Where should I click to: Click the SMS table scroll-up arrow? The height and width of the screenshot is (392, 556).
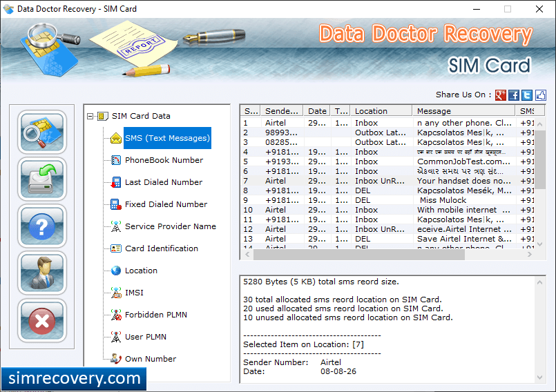pyautogui.click(x=539, y=124)
